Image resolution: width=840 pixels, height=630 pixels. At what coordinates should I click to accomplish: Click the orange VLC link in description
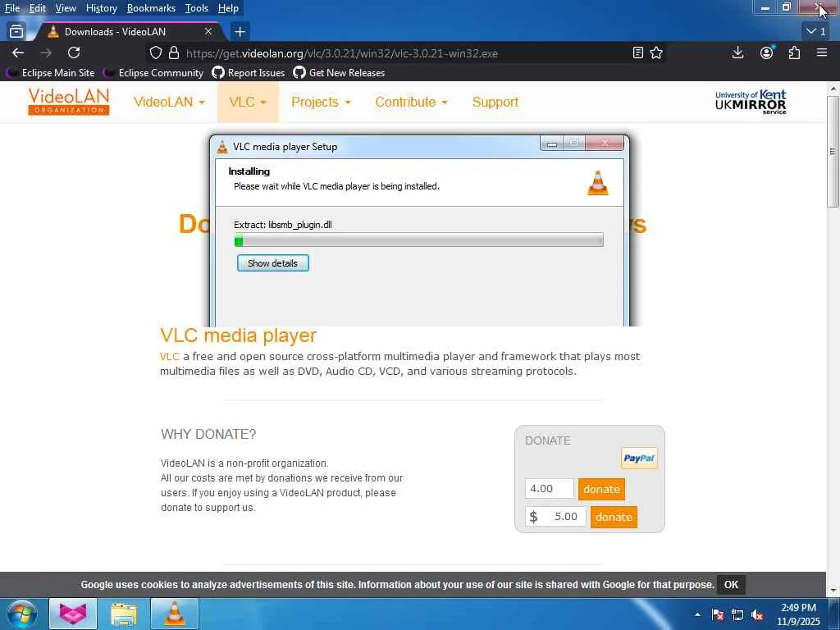169,356
